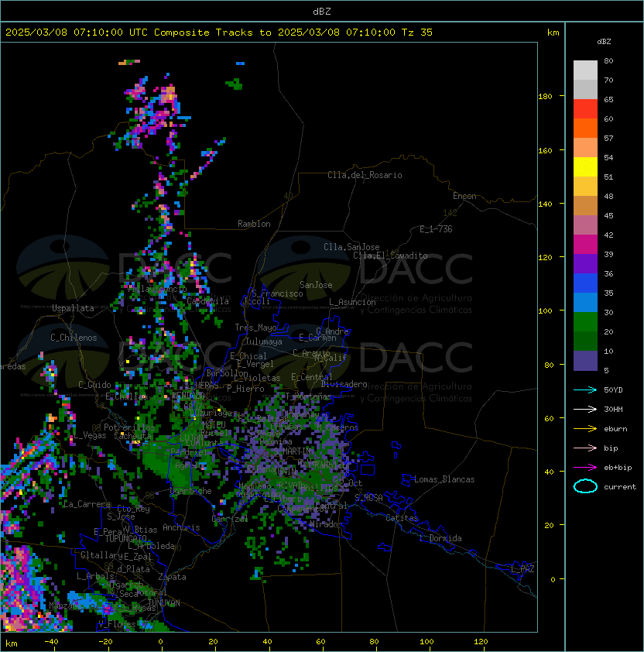This screenshot has width=644, height=652.
Task: Click the eburn legend label
Action: (615, 429)
